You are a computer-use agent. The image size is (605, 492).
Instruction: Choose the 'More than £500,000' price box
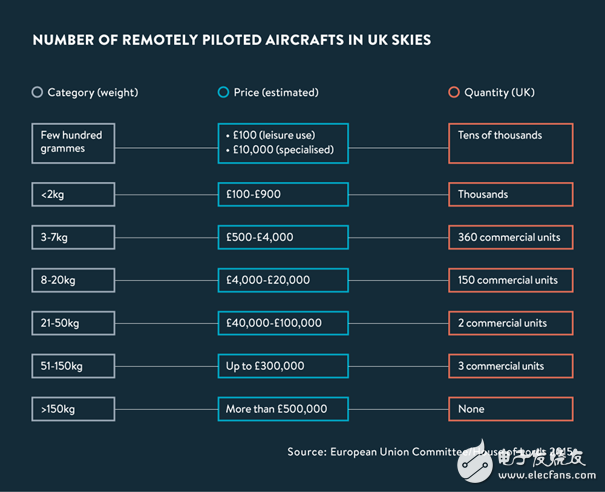(x=283, y=409)
